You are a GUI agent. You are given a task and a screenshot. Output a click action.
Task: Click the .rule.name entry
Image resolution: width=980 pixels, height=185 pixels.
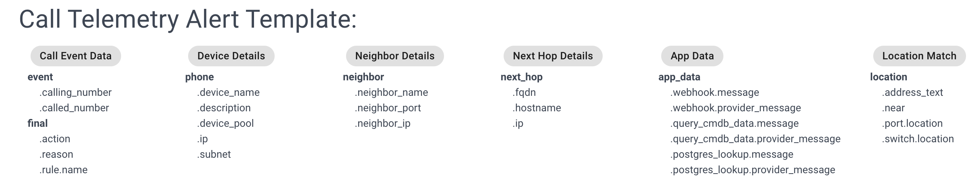pyautogui.click(x=64, y=170)
